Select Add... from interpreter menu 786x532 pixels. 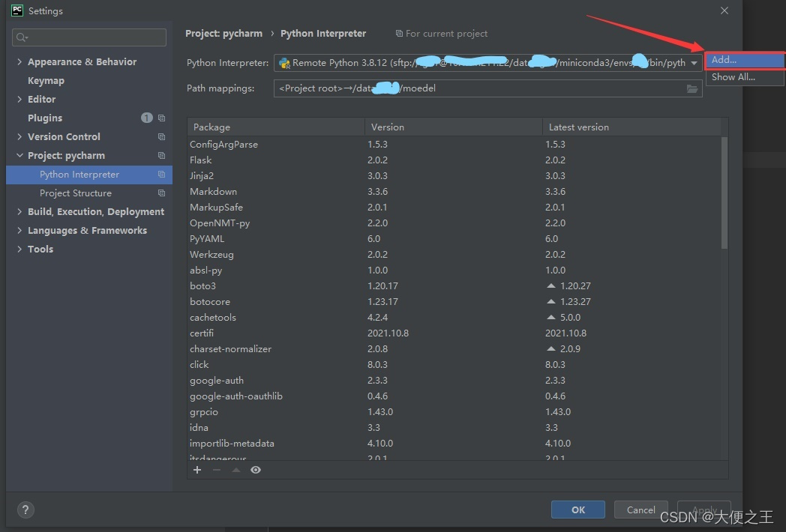pyautogui.click(x=745, y=60)
